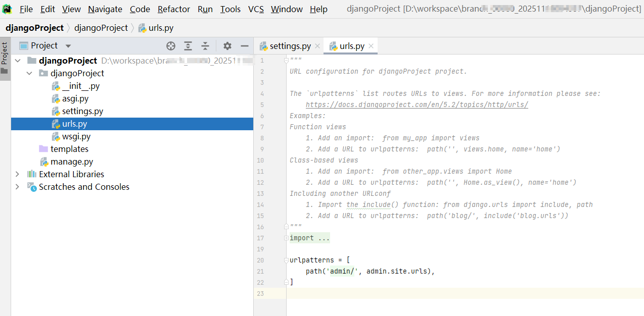Open the Window menu
The height and width of the screenshot is (316, 644).
287,9
